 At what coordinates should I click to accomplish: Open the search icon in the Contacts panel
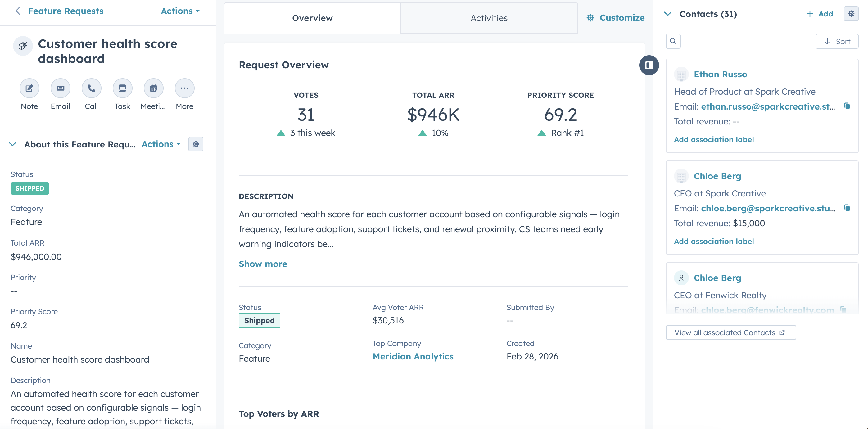point(673,41)
